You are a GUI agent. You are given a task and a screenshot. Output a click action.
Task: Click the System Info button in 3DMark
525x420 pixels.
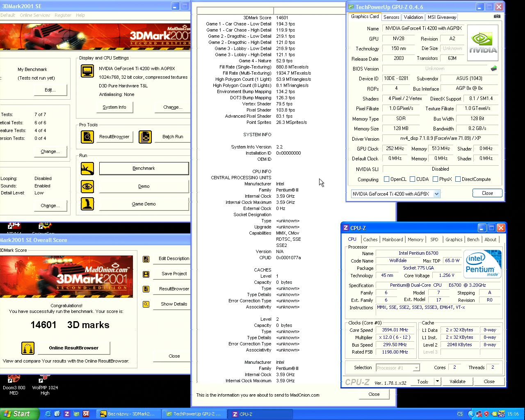tap(114, 107)
